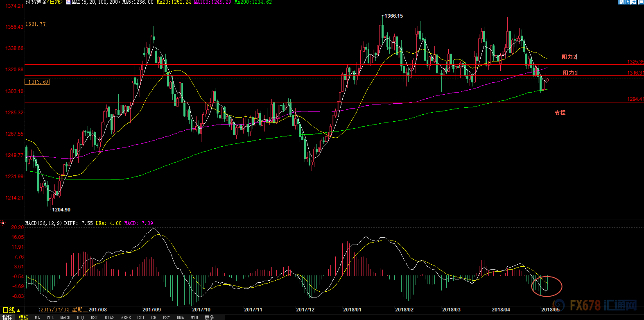The width and height of the screenshot is (644, 320).
Task: Click the 2018/04 time axis label
Action: (x=501, y=310)
